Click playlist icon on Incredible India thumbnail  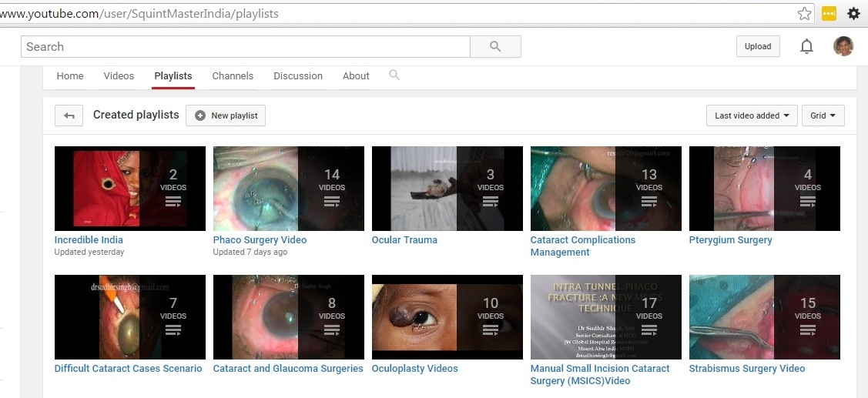point(173,202)
